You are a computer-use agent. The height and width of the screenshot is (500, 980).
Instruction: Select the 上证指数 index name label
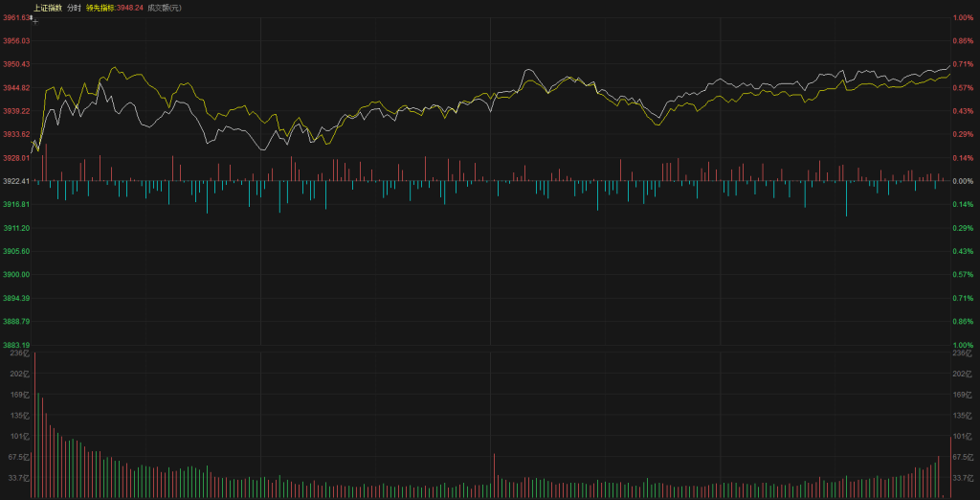[47, 8]
